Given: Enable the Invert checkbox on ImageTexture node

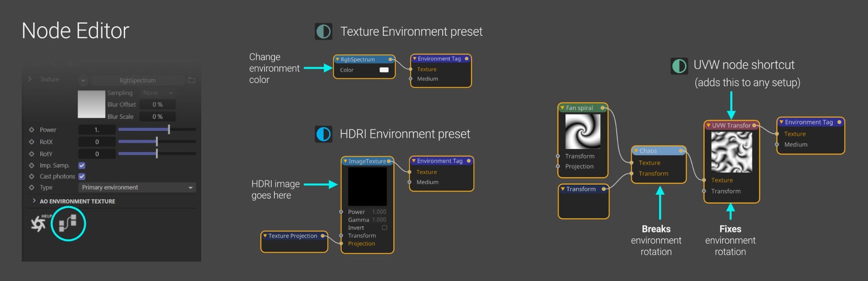Looking at the screenshot, I should [384, 228].
